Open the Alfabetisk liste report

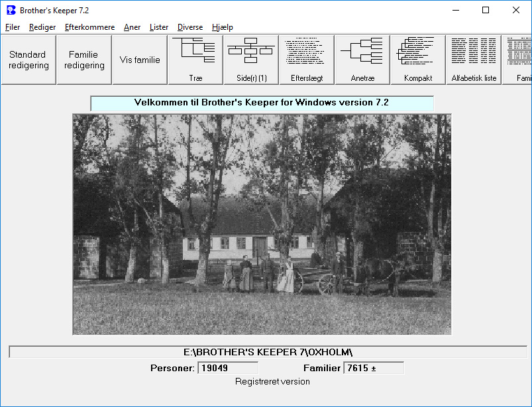coord(474,60)
